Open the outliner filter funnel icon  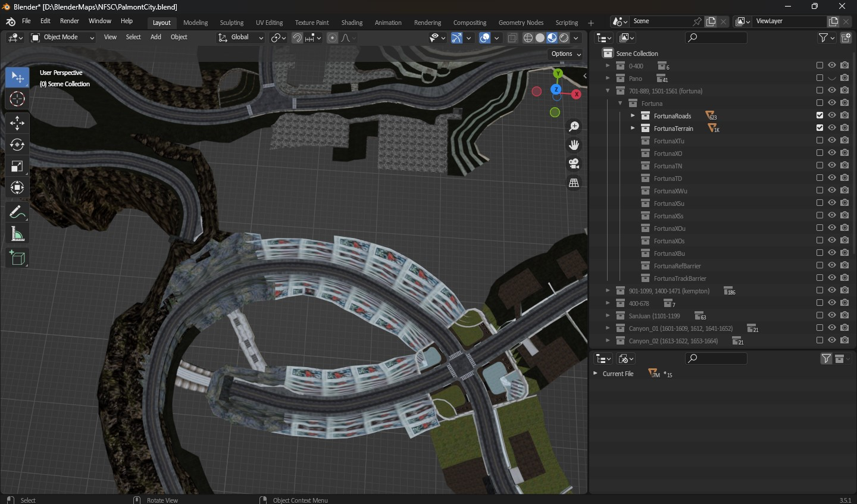[824, 37]
